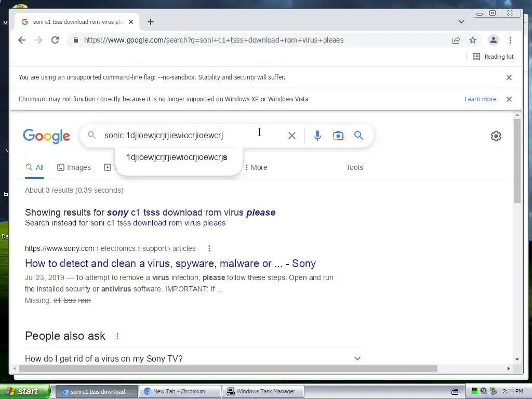Open the Reading list panel
This screenshot has width=532, height=399.
point(493,57)
